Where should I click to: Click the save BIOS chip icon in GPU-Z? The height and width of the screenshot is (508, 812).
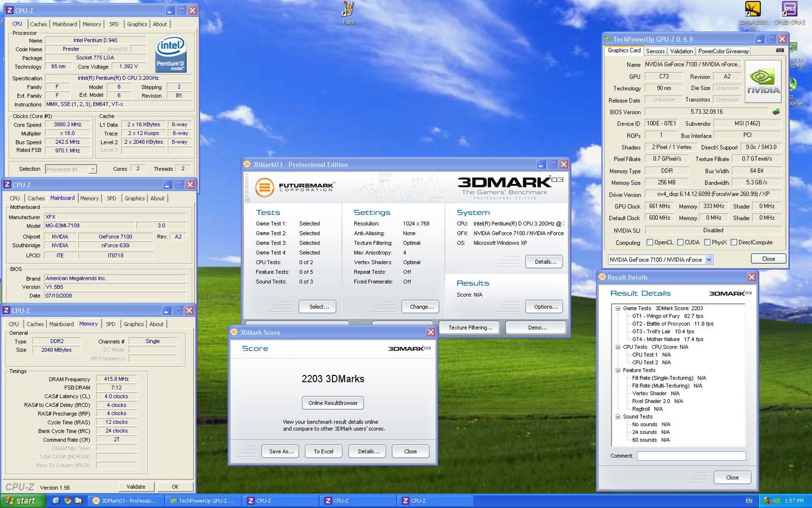click(776, 112)
